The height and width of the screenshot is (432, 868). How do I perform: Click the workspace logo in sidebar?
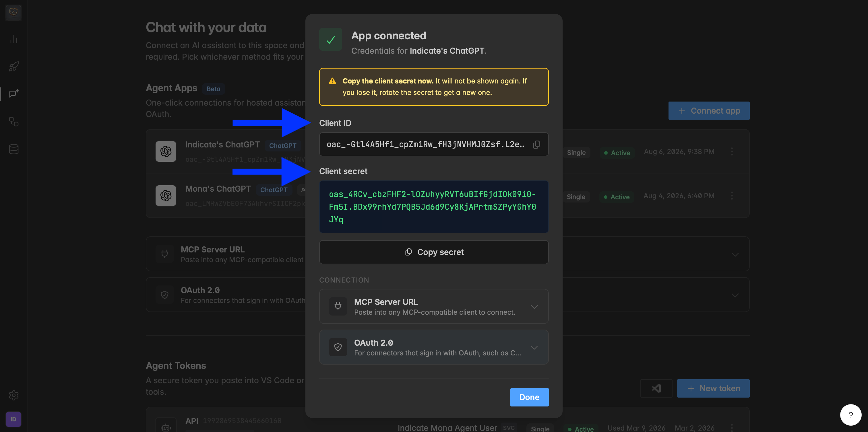(13, 12)
